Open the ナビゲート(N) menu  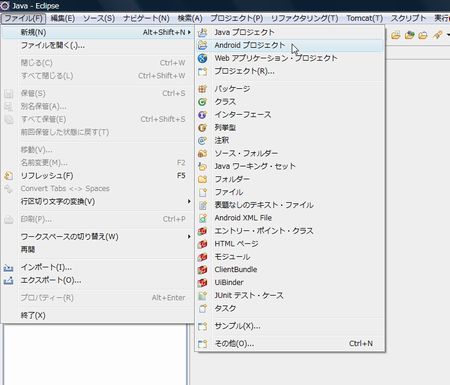[x=146, y=18]
